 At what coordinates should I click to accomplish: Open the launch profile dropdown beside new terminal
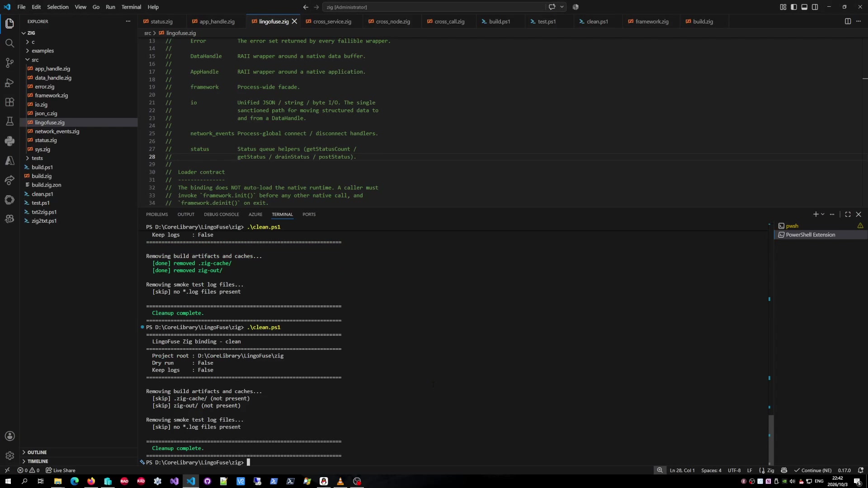(823, 214)
